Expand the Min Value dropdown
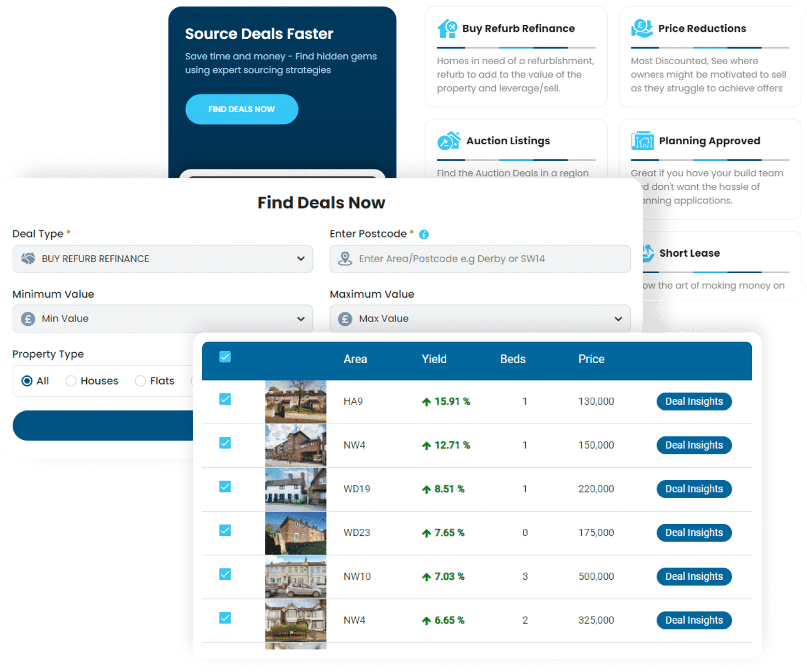Viewport: 807px width, 672px height. [162, 319]
